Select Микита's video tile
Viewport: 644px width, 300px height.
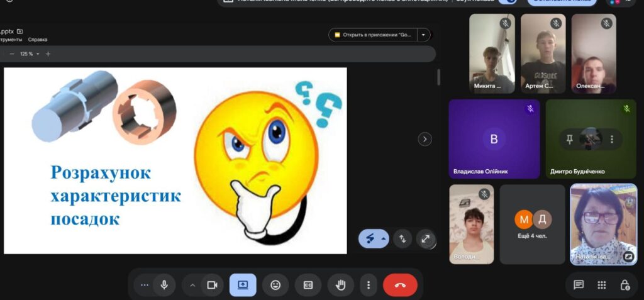tap(492, 53)
